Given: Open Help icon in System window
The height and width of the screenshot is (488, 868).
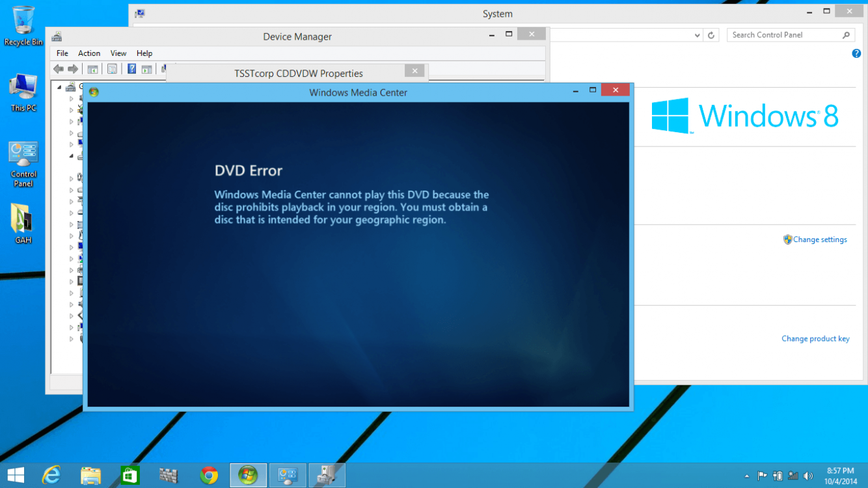Looking at the screenshot, I should (x=856, y=53).
